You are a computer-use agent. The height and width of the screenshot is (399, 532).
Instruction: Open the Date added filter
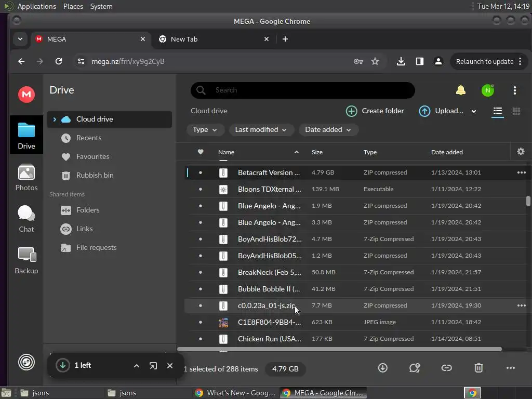[x=328, y=129]
